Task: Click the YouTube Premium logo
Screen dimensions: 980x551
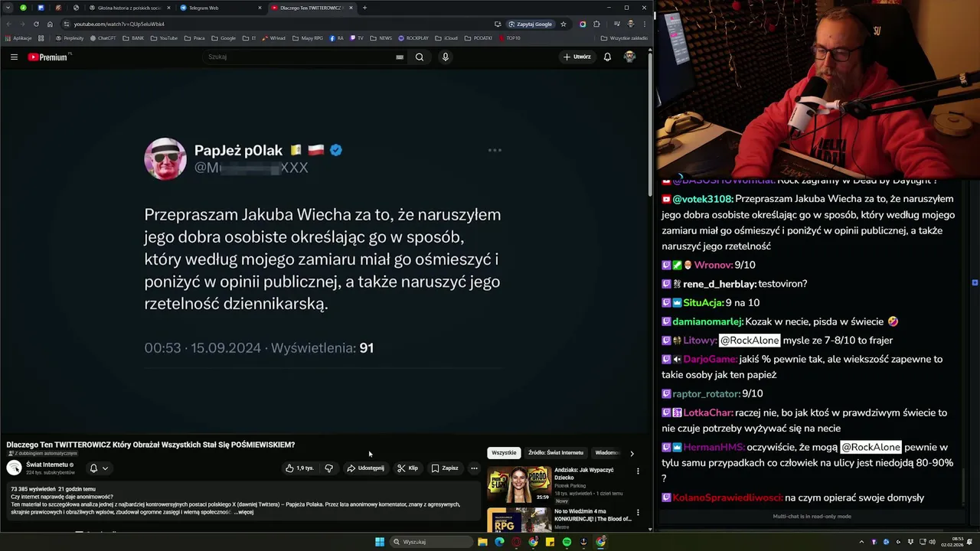Action: pos(49,57)
